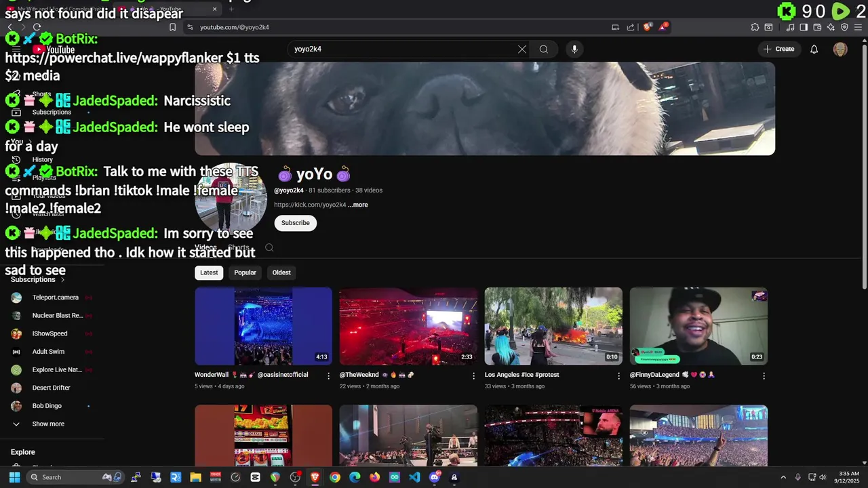
Task: Open browser extensions puzzle icon
Action: click(x=755, y=27)
